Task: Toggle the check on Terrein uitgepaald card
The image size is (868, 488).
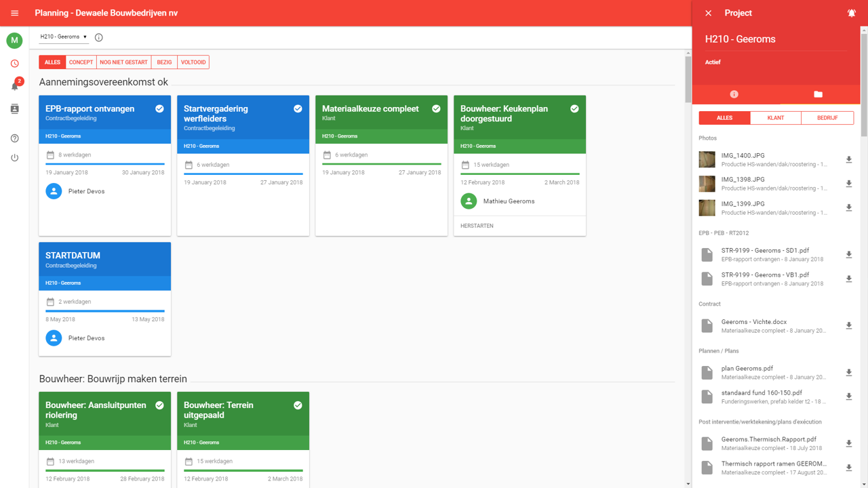Action: [x=298, y=405]
